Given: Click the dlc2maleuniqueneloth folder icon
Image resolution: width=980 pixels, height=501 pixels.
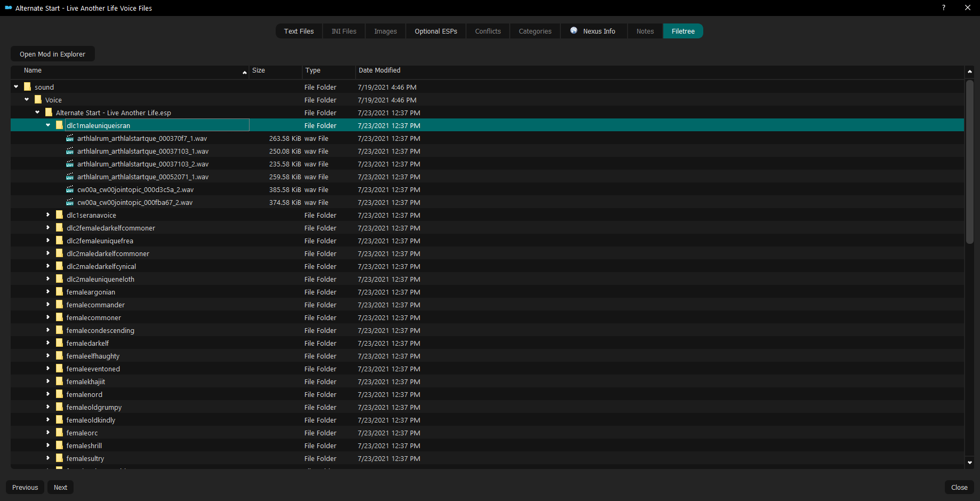Looking at the screenshot, I should point(59,279).
